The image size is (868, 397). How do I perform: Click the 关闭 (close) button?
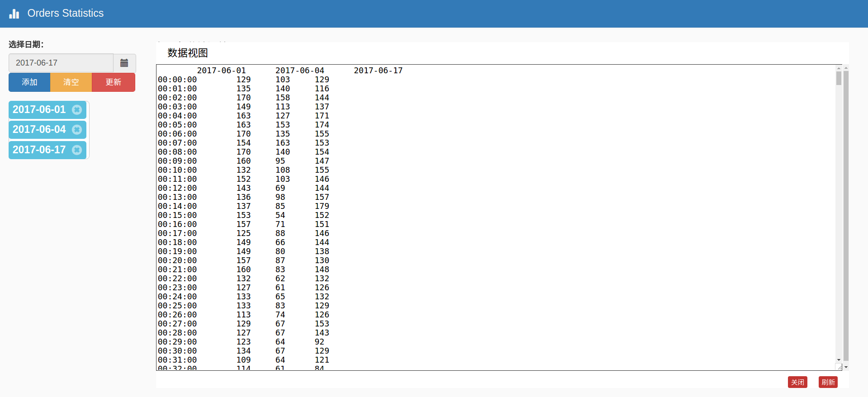pos(797,382)
